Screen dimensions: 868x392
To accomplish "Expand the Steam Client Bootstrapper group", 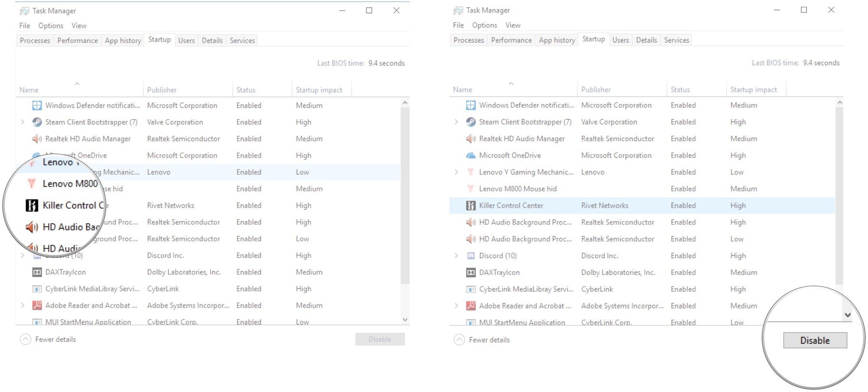I will point(457,122).
